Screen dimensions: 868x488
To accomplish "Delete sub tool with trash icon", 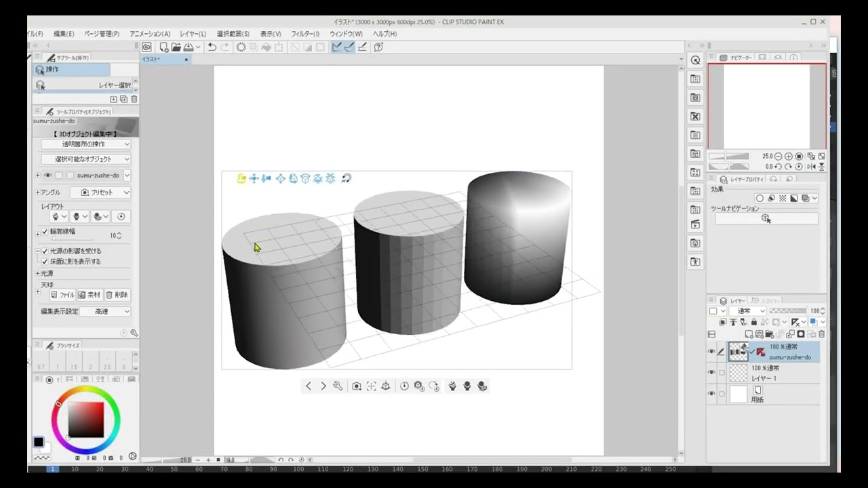I will [x=134, y=99].
